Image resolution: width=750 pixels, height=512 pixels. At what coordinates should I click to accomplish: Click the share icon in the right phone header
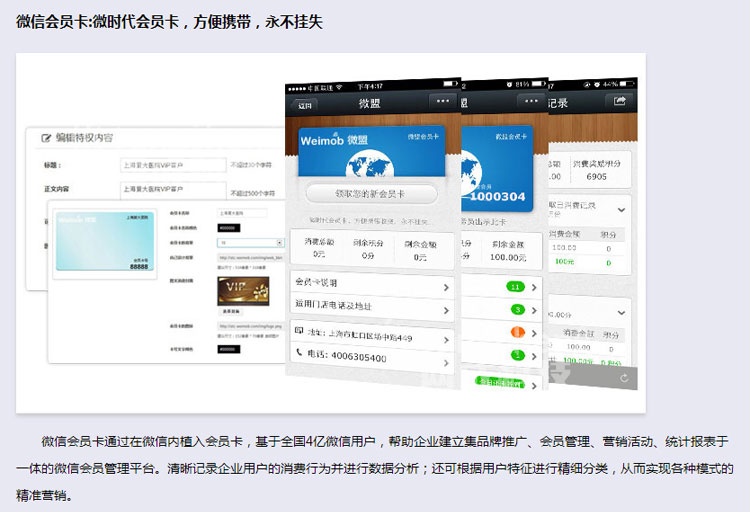[620, 101]
